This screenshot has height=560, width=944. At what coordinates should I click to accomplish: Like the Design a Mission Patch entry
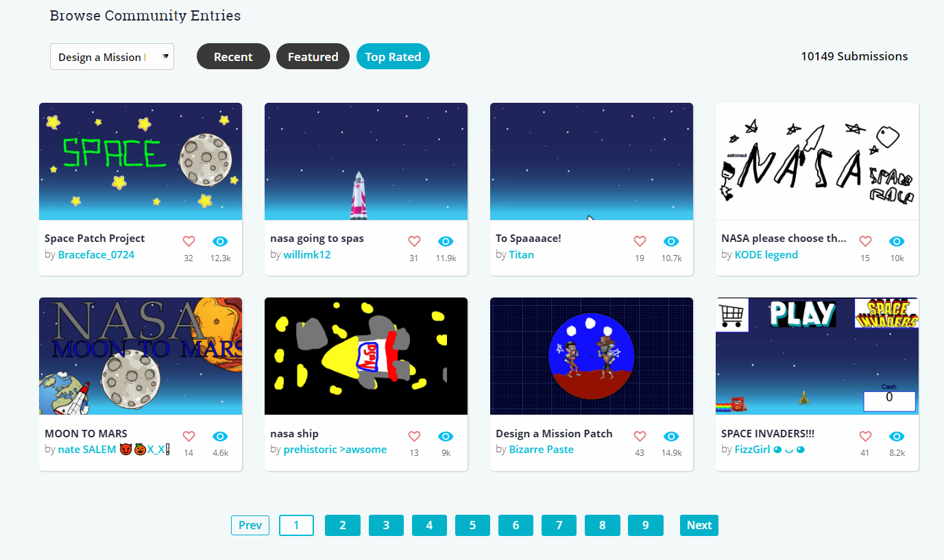(640, 437)
